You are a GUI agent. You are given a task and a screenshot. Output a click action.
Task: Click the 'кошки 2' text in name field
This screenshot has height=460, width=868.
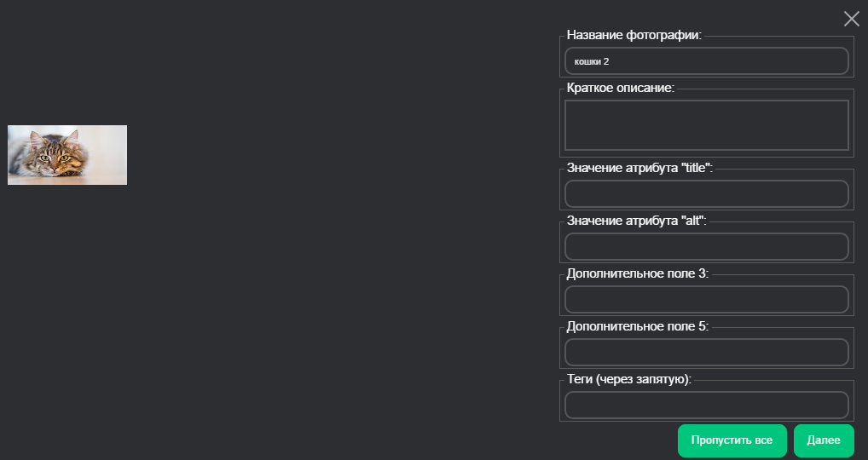pos(592,62)
